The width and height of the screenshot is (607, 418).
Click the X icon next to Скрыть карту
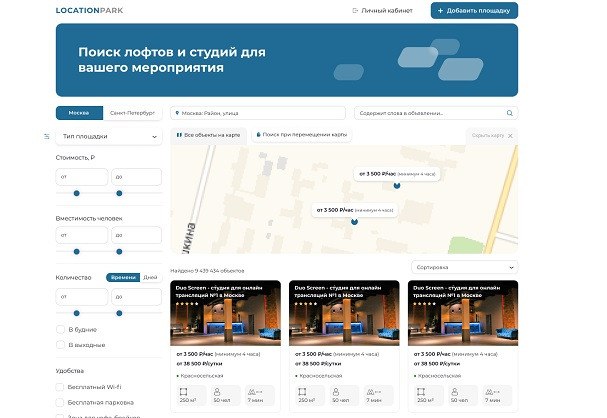pos(510,136)
